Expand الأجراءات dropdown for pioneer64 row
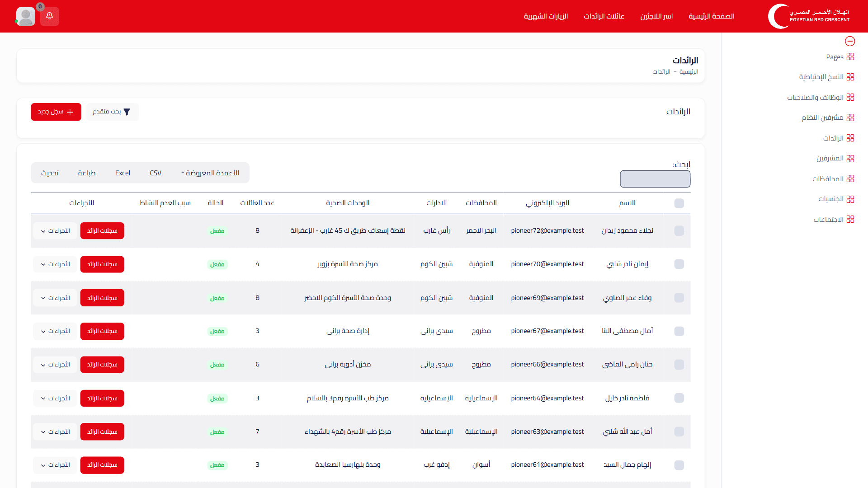Screen dimensions: 868x488 click(55, 398)
